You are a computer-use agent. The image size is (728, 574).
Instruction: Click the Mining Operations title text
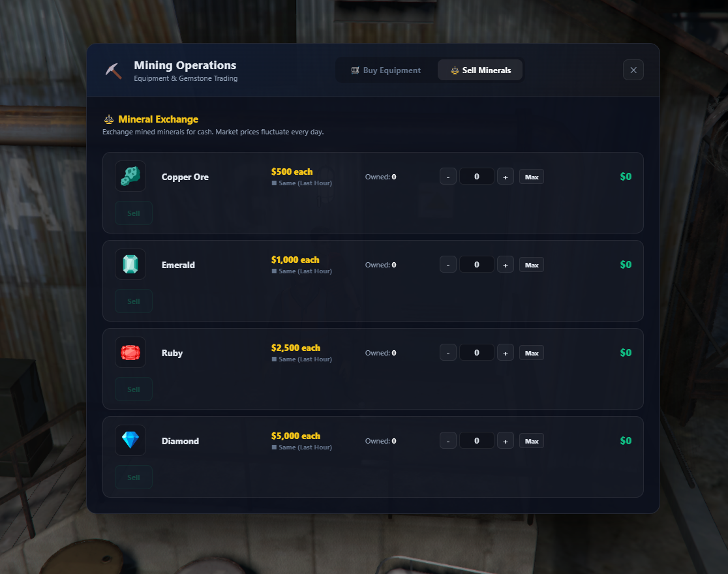pos(185,65)
